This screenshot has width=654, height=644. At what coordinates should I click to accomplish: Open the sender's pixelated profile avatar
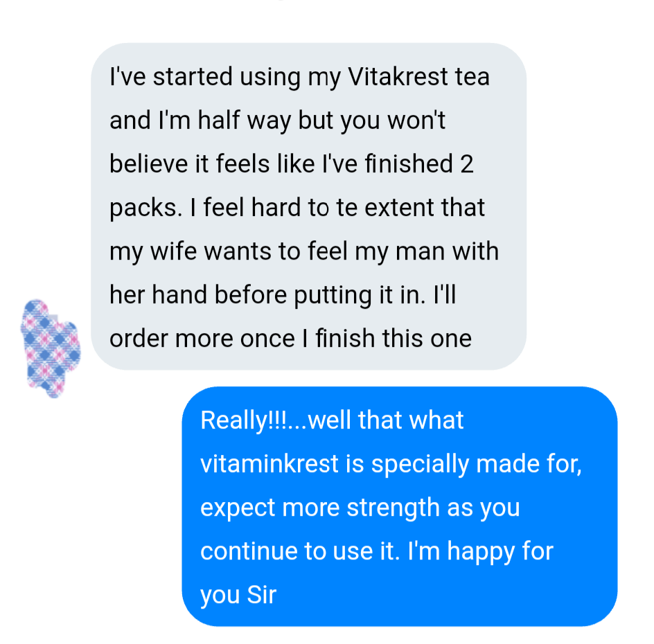tap(50, 349)
